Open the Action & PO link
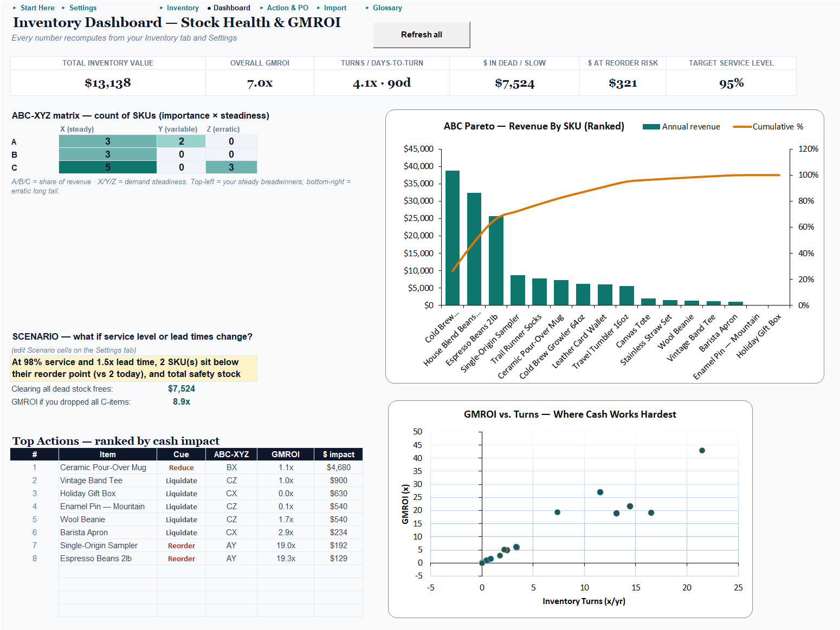Image resolution: width=840 pixels, height=630 pixels. [288, 8]
